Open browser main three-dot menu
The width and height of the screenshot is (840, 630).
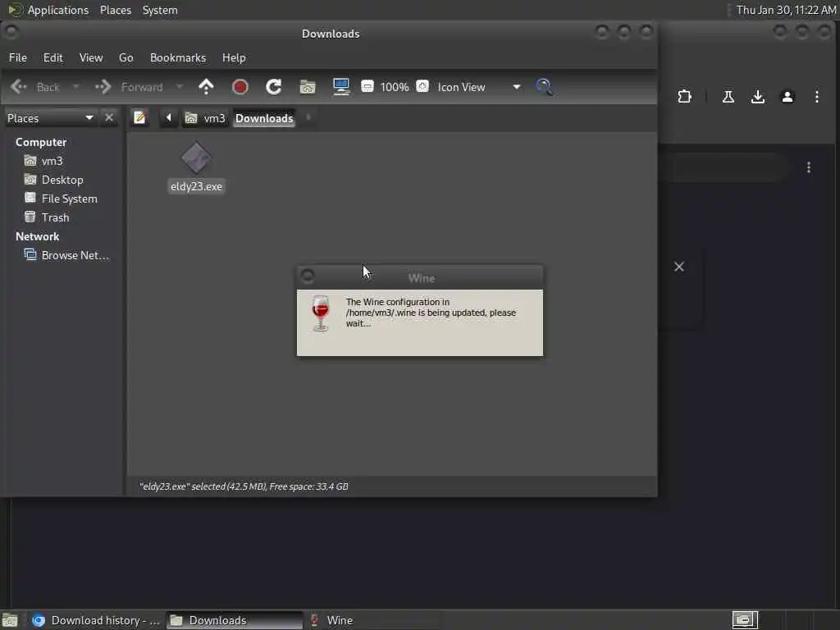click(816, 97)
